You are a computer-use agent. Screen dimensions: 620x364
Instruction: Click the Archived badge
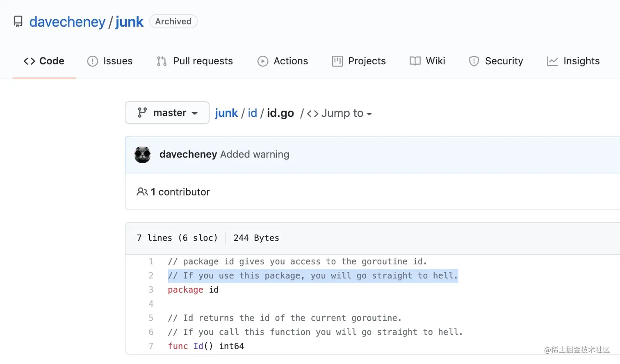pos(173,21)
